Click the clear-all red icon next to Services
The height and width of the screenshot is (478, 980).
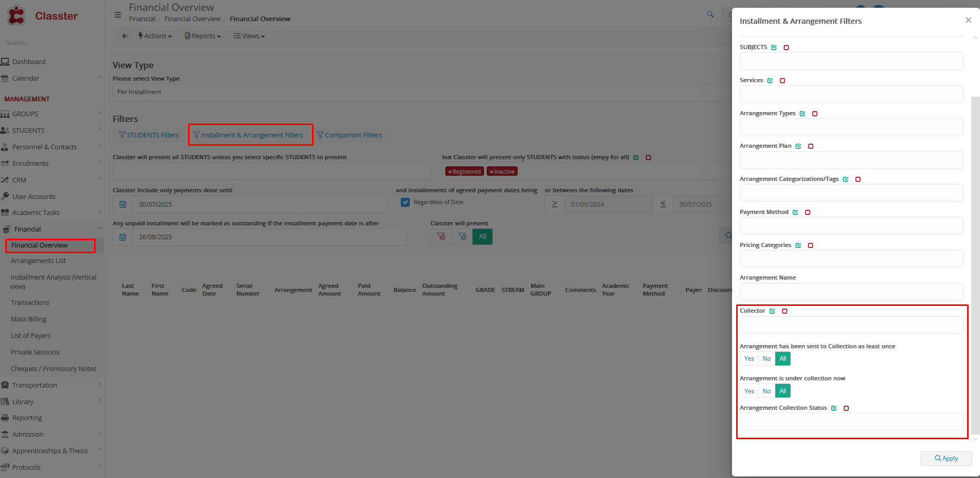782,81
